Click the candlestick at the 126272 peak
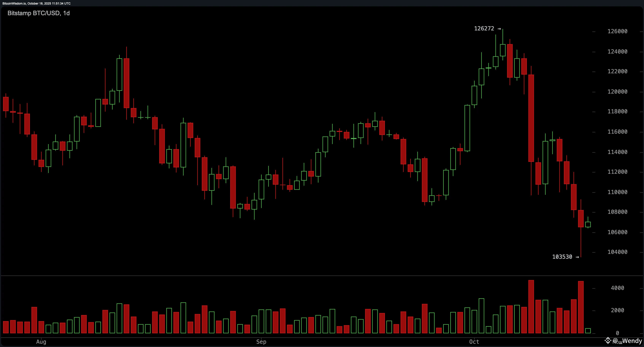Screen dimensions: 644x347 click(503, 50)
